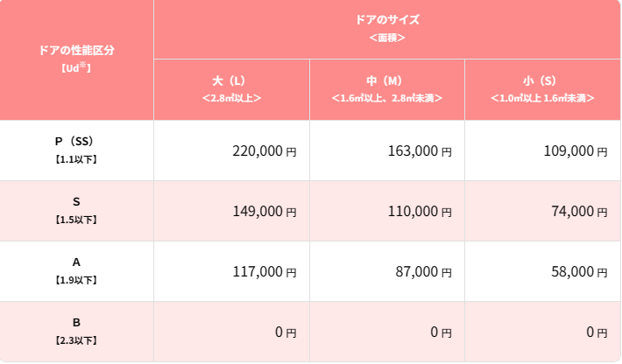The height and width of the screenshot is (364, 622).
Task: Select the B 2.3以下 row label
Action: point(76,332)
